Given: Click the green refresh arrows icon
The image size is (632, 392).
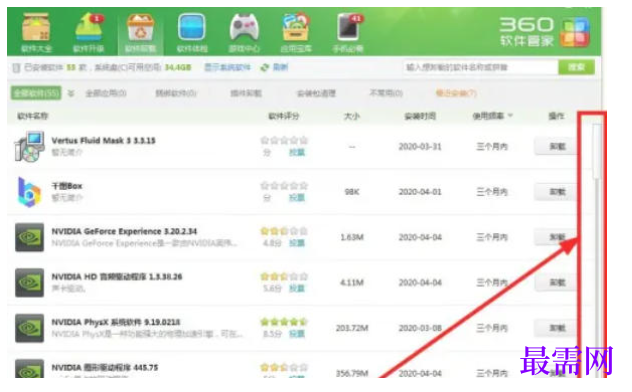Looking at the screenshot, I should pos(264,67).
